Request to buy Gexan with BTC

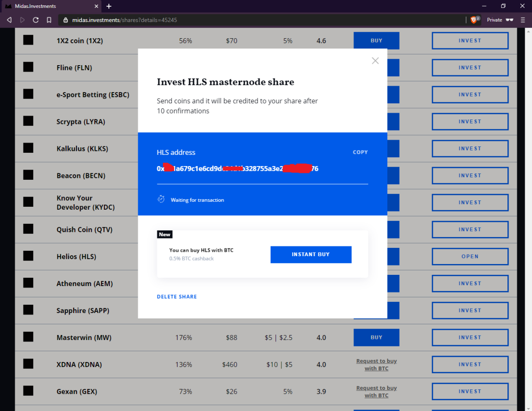click(376, 391)
